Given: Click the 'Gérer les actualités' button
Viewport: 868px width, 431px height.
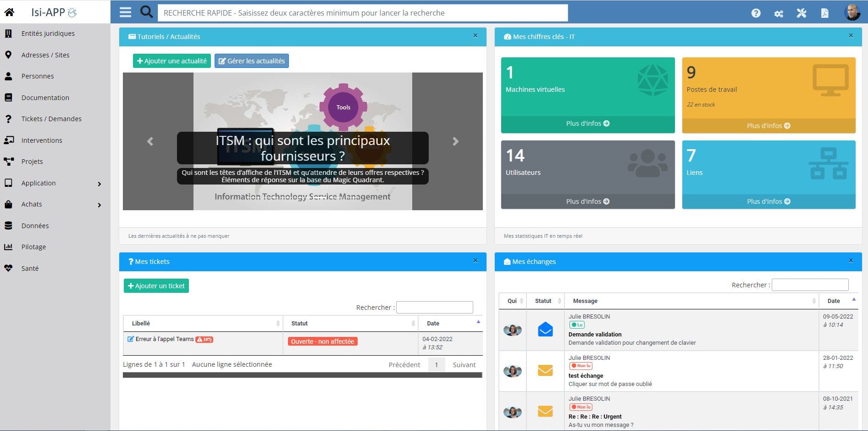Looking at the screenshot, I should (251, 61).
